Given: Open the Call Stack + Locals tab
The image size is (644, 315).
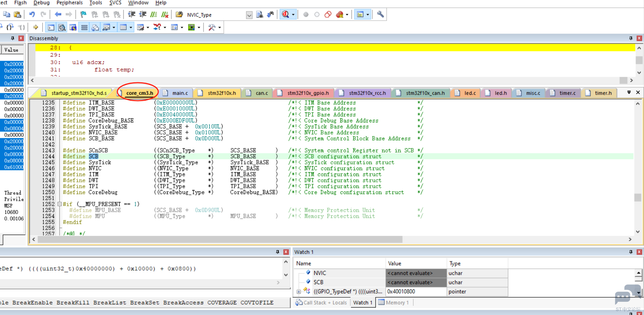Looking at the screenshot, I should [321, 303].
